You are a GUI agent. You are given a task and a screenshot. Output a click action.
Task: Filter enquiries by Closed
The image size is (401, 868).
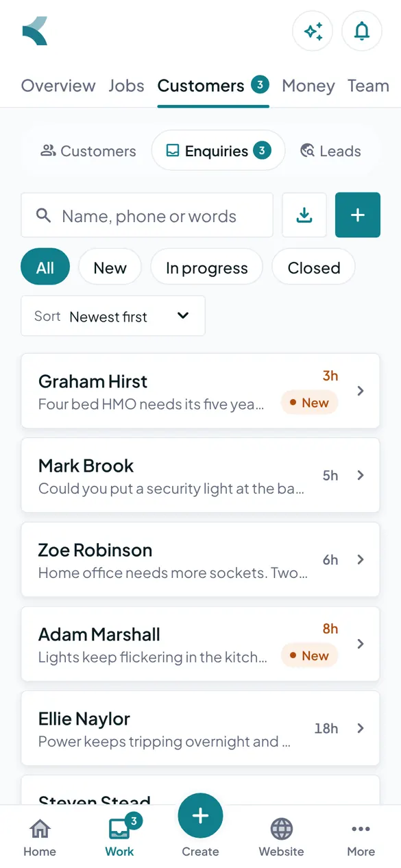tap(314, 267)
